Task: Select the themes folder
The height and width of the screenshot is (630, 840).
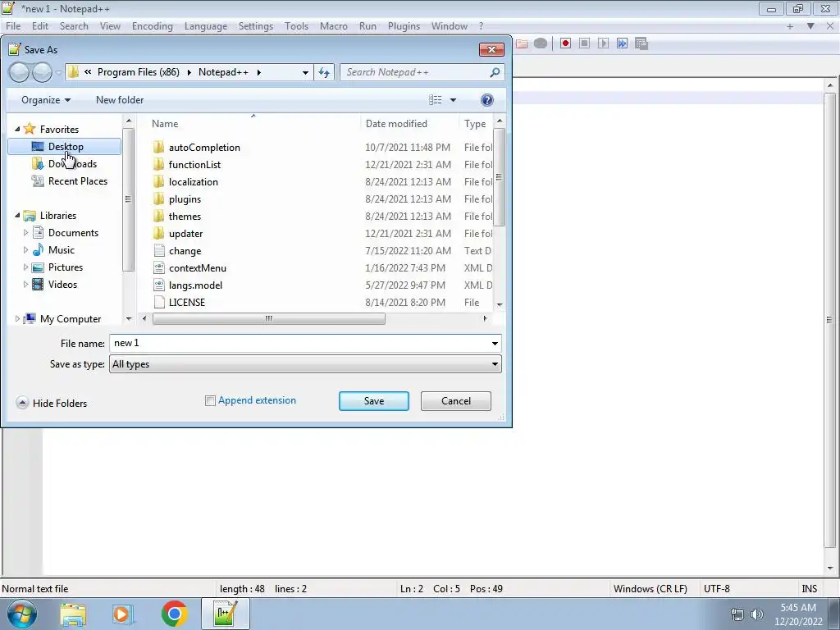Action: [185, 217]
